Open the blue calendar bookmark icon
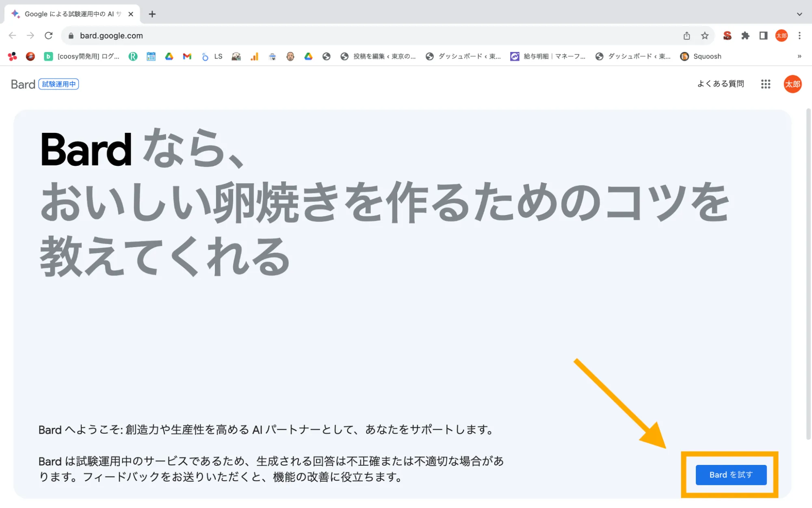This screenshot has width=812, height=508. pos(151,56)
